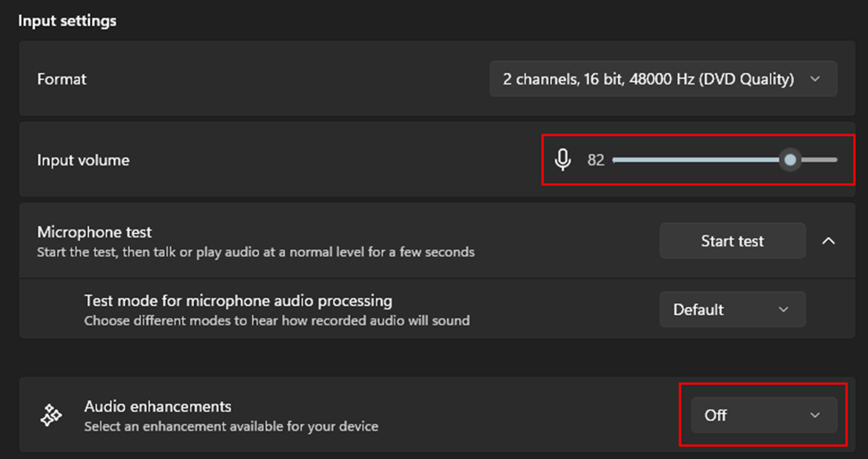The image size is (868, 459).
Task: Open the test mode Default dropdown
Action: point(731,310)
